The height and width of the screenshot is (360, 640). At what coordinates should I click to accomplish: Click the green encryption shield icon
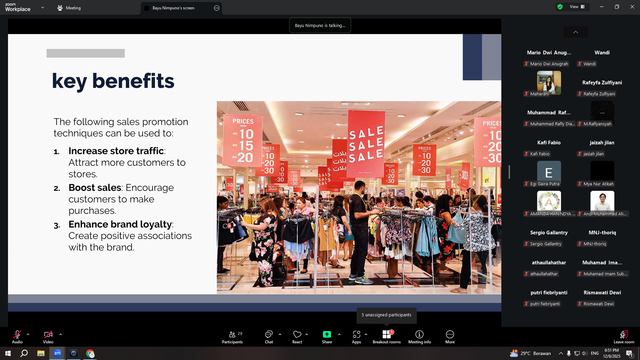pos(560,7)
